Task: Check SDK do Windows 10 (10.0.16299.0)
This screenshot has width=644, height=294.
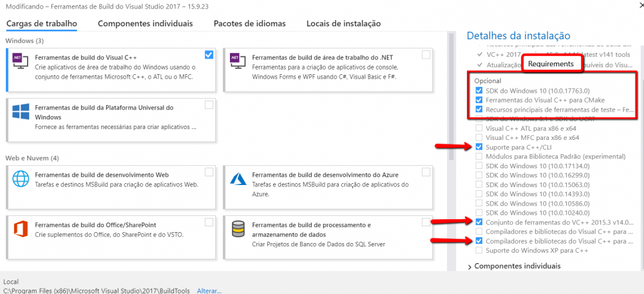Action: (479, 175)
